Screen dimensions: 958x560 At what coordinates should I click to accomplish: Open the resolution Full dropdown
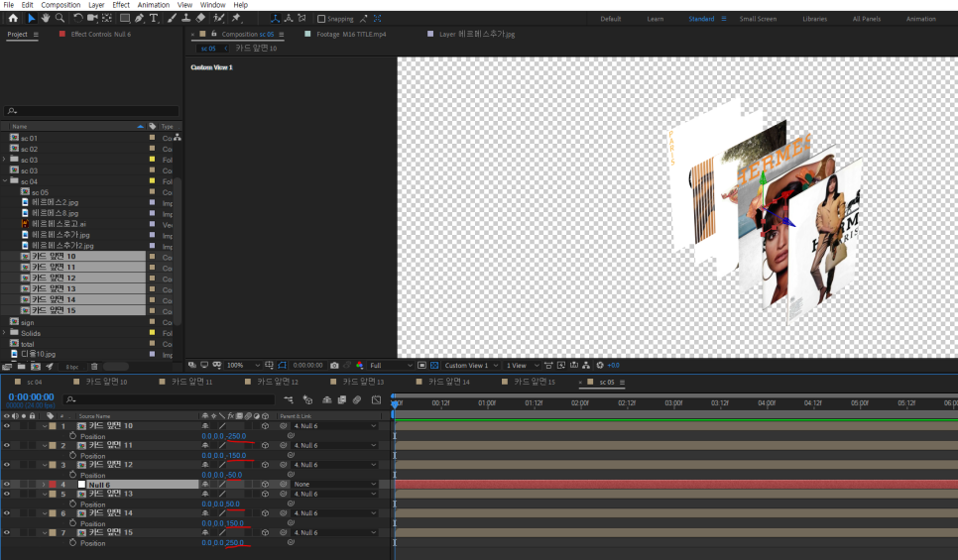click(391, 365)
